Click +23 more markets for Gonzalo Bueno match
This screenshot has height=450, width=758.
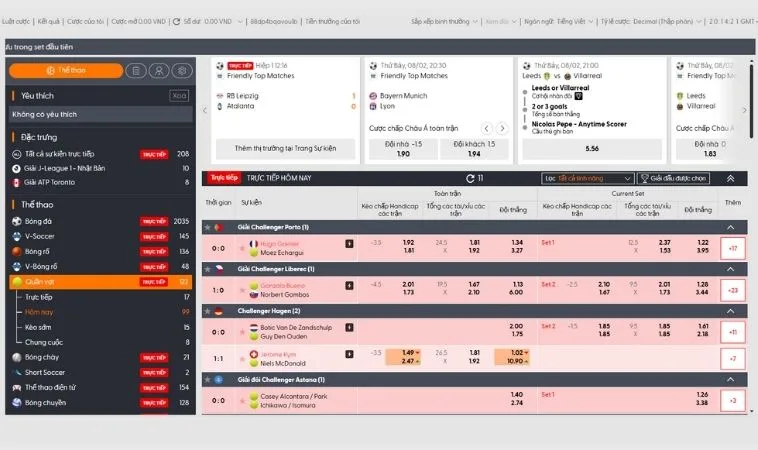[733, 290]
